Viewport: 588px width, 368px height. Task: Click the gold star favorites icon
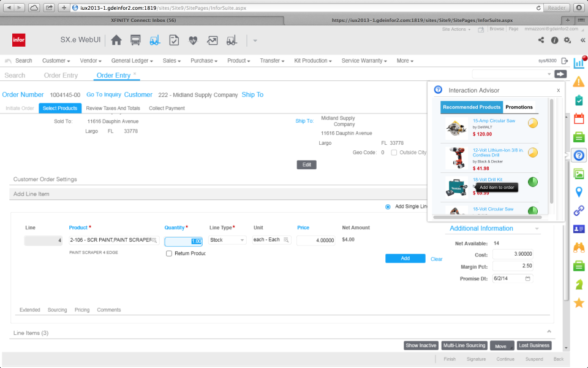(x=579, y=302)
